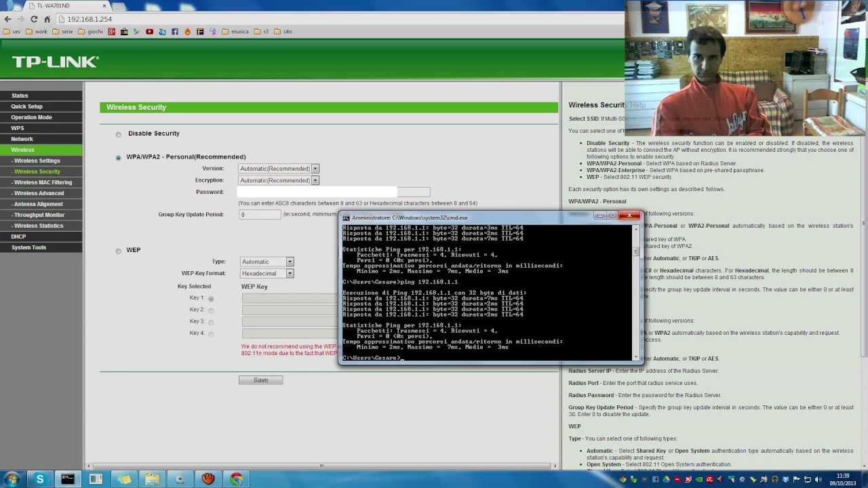
Task: Open the Google+ bookmark icon
Action: tap(112, 31)
